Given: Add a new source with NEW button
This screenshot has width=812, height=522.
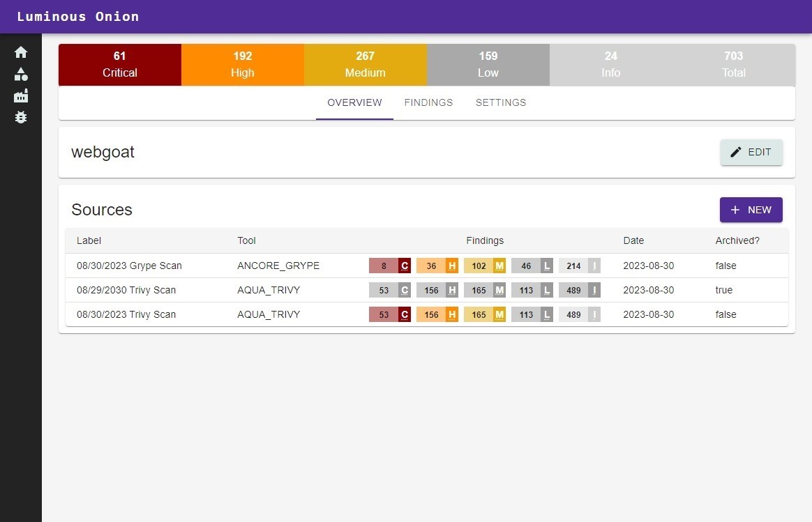Looking at the screenshot, I should (751, 210).
